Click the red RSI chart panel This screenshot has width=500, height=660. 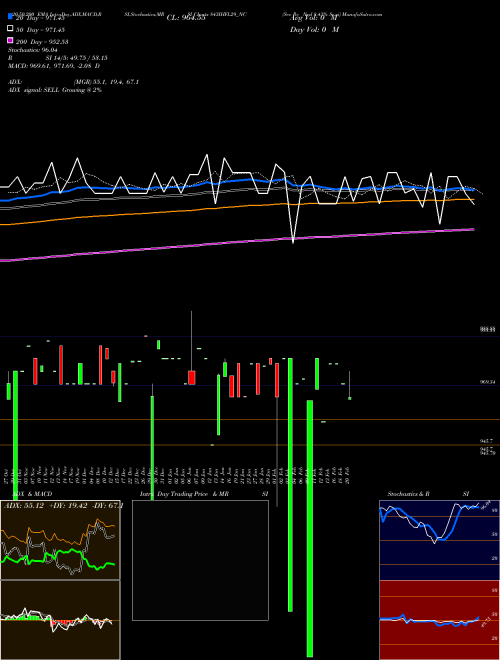point(439,620)
